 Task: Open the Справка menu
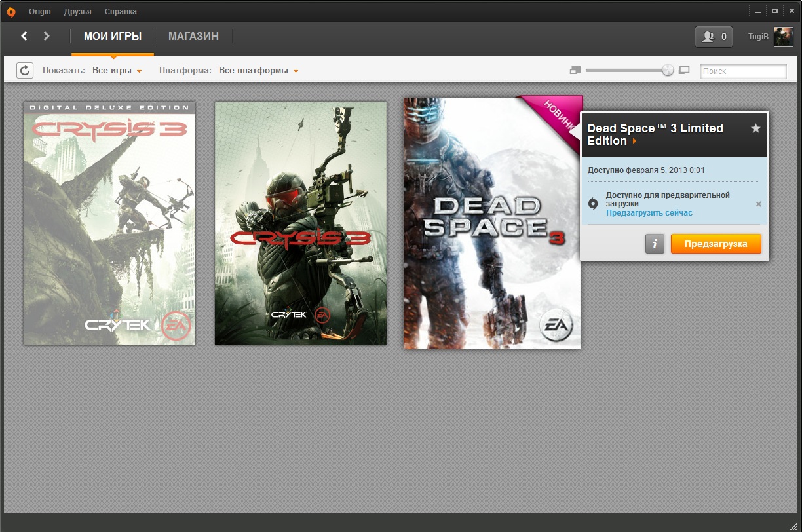tap(121, 12)
